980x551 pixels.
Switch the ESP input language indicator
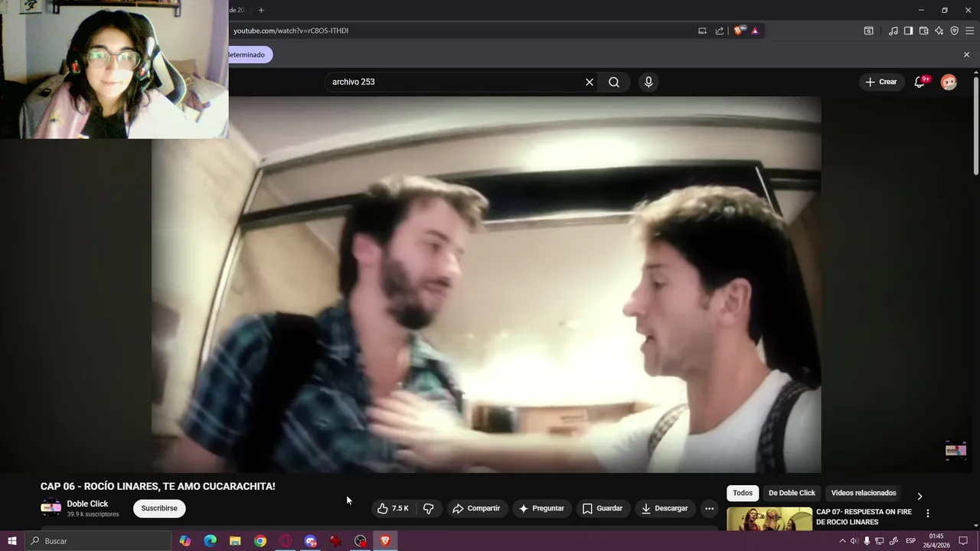coord(910,541)
